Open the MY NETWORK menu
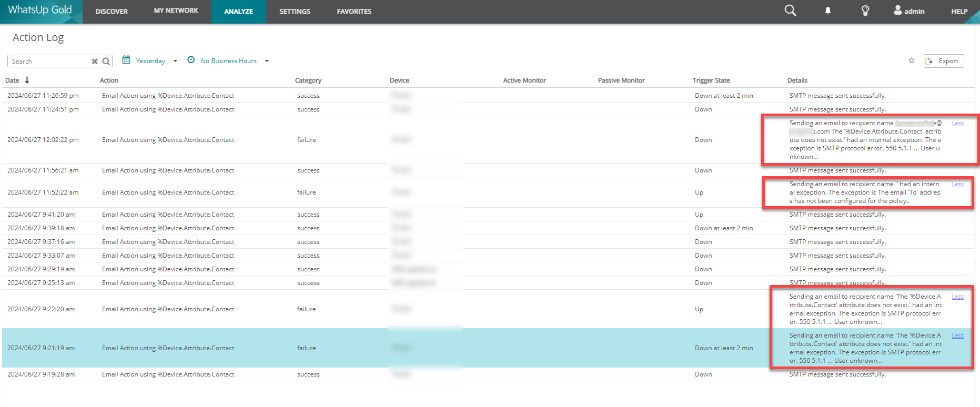Screen dimensions: 980x407 176,11
